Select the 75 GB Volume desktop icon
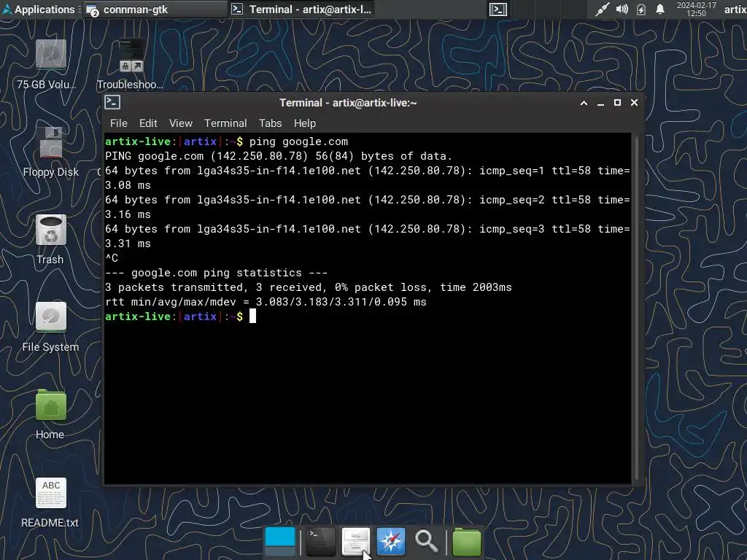Viewport: 747px width, 560px height. point(50,64)
